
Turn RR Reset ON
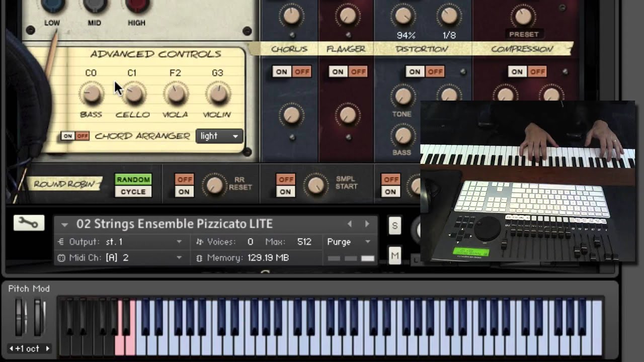pos(184,192)
